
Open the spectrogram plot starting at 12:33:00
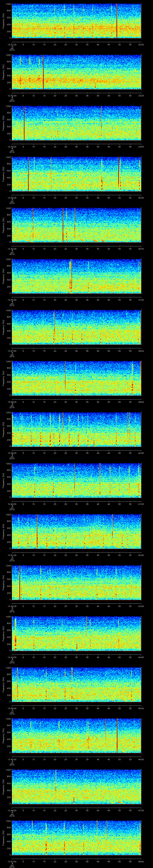coord(76,123)
